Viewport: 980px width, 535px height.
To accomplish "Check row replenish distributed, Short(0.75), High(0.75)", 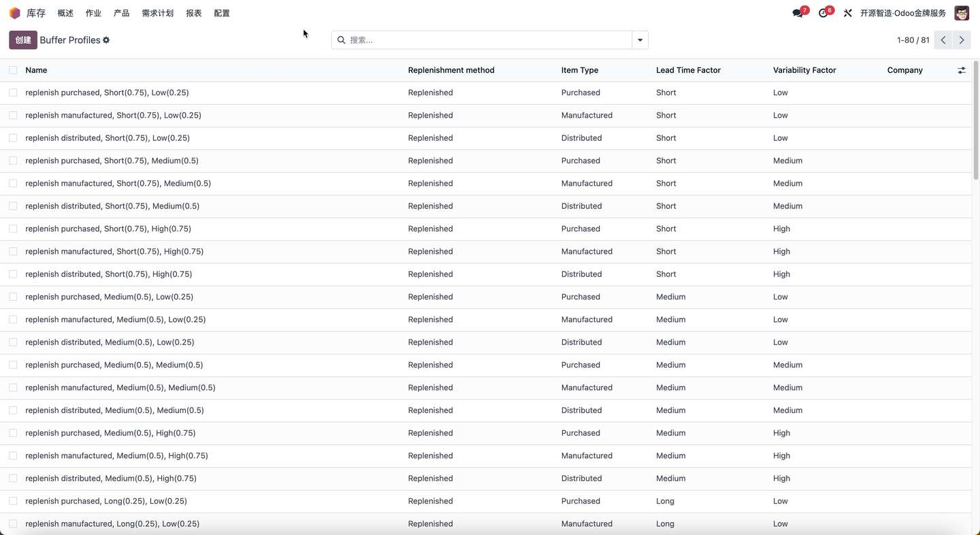I will click(x=13, y=274).
